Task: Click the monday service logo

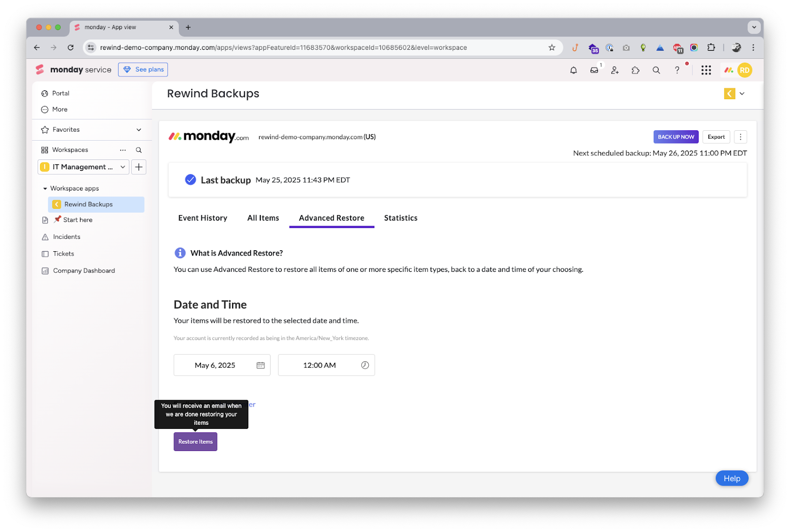Action: pyautogui.click(x=74, y=70)
